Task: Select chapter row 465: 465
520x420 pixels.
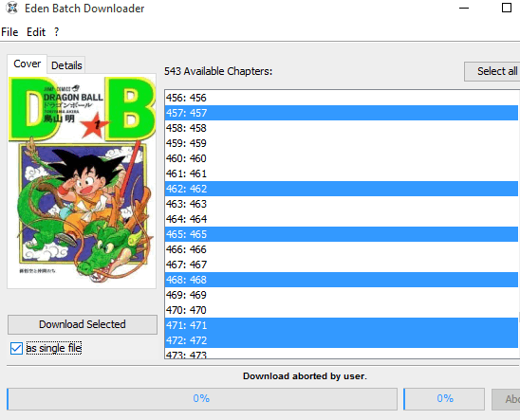Action: (x=342, y=234)
